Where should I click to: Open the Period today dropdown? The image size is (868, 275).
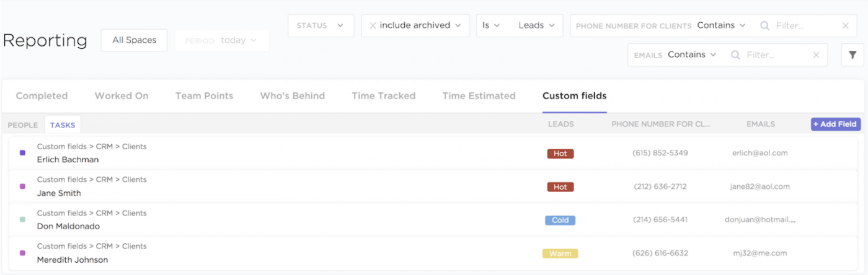pos(222,40)
